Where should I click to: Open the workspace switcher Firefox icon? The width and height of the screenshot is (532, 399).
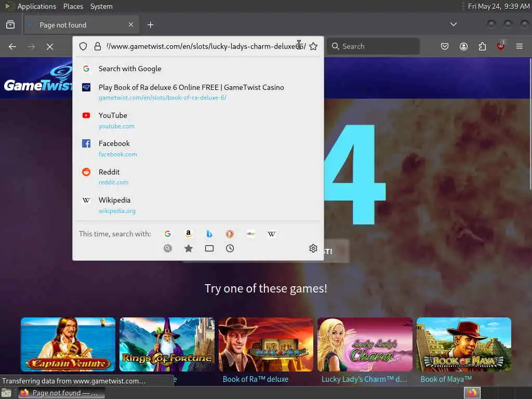click(x=472, y=393)
